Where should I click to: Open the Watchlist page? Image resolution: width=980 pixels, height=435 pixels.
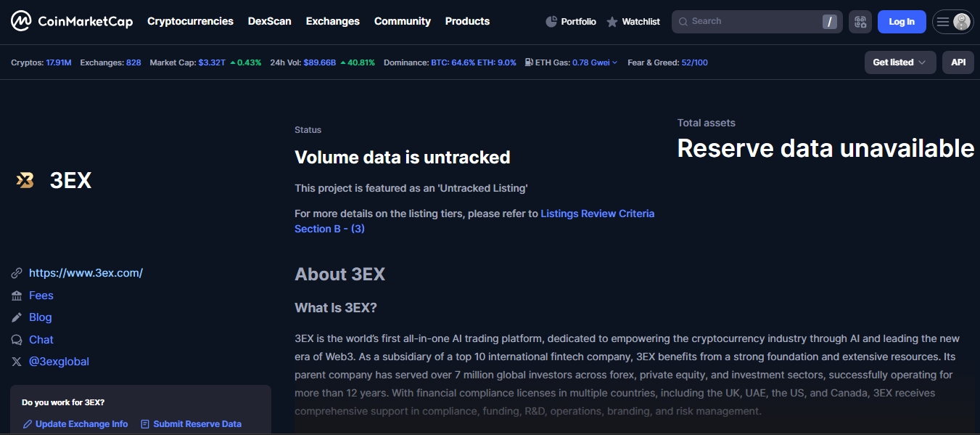point(633,22)
